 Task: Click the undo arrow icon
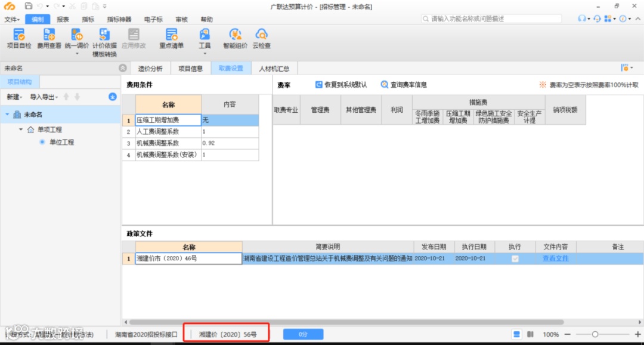[x=40, y=6]
